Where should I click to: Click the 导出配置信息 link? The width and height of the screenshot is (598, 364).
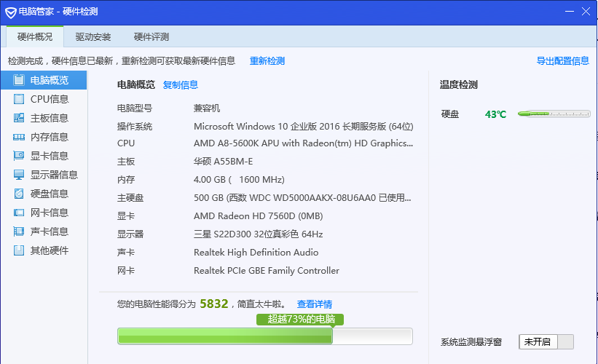point(563,61)
